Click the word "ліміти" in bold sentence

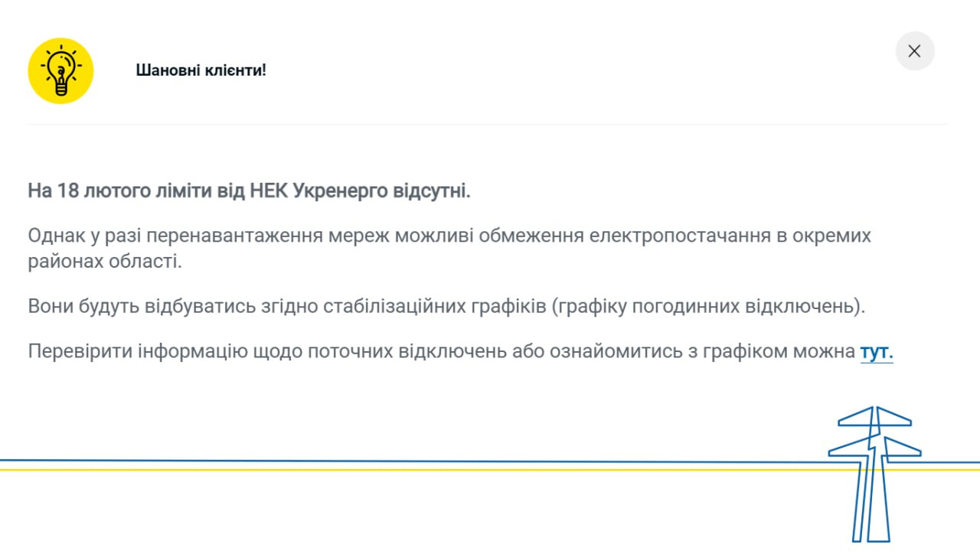(x=175, y=191)
